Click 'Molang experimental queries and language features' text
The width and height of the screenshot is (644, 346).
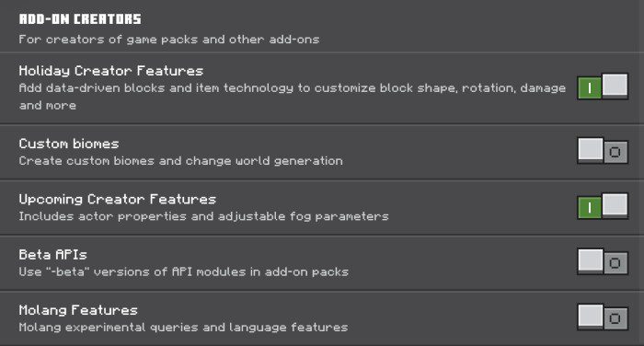tap(183, 328)
